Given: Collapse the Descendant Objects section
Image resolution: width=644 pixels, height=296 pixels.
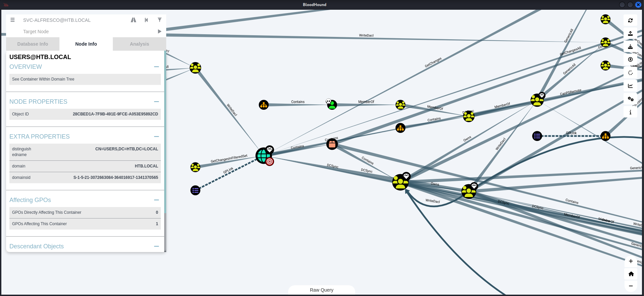Looking at the screenshot, I should tap(156, 246).
